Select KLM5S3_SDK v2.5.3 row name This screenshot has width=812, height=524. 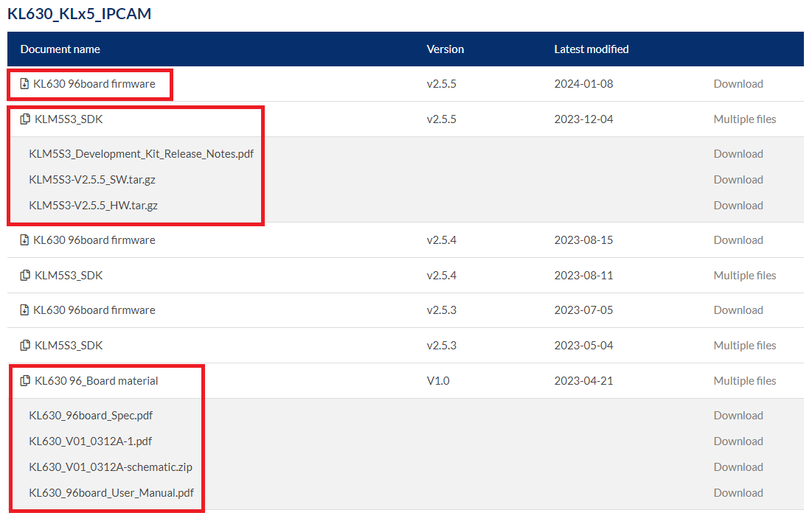(69, 345)
